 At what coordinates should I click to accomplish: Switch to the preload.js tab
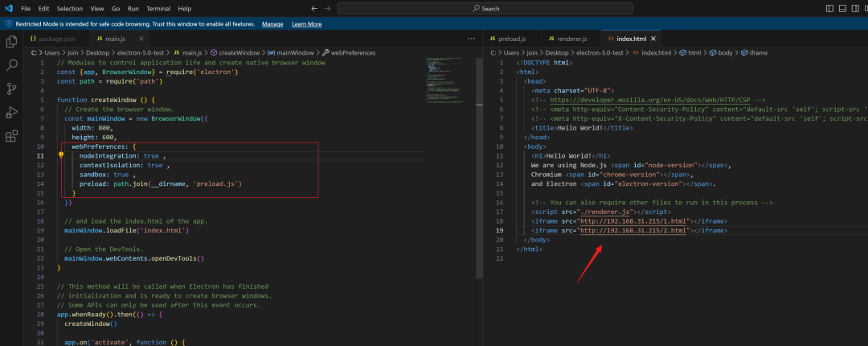512,39
